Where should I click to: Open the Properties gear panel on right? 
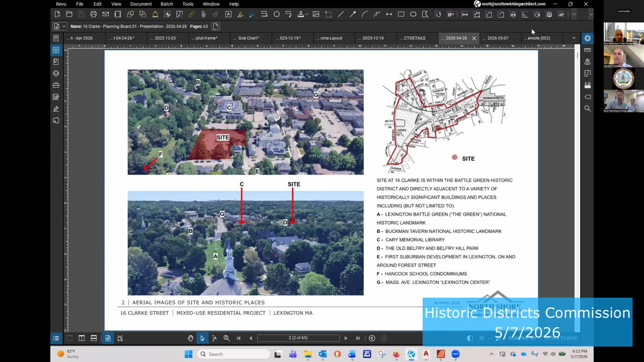point(587,38)
